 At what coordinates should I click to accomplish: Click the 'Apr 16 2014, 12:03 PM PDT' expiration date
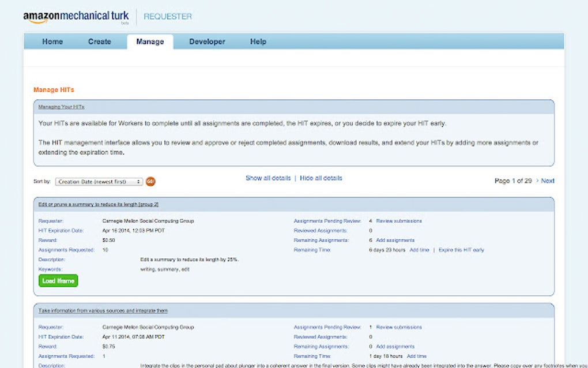point(134,231)
